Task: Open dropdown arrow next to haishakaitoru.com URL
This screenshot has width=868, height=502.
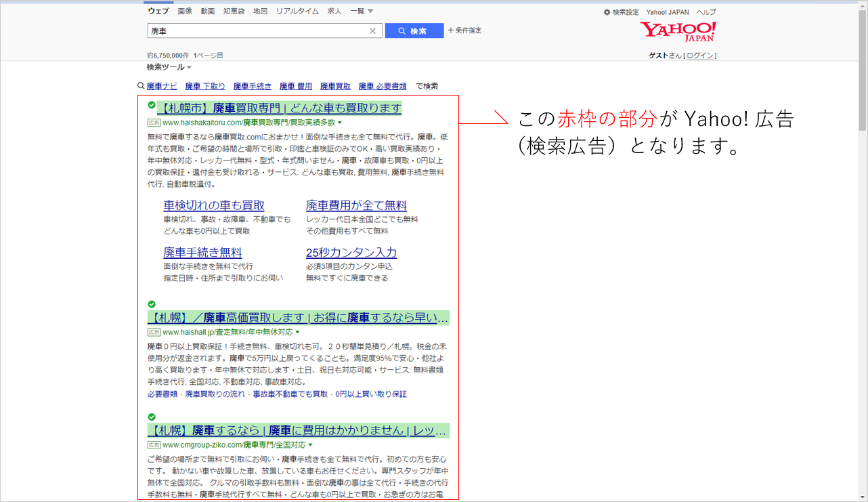Action: coord(340,123)
